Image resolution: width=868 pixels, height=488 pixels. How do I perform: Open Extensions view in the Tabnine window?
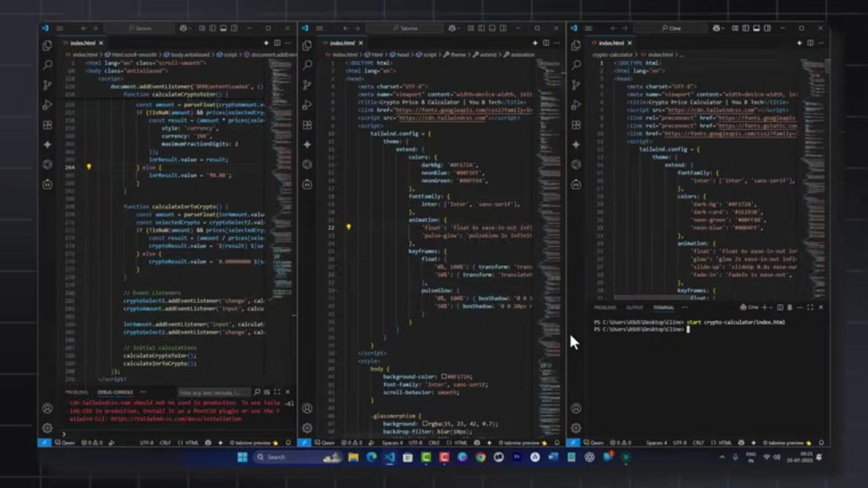(307, 125)
